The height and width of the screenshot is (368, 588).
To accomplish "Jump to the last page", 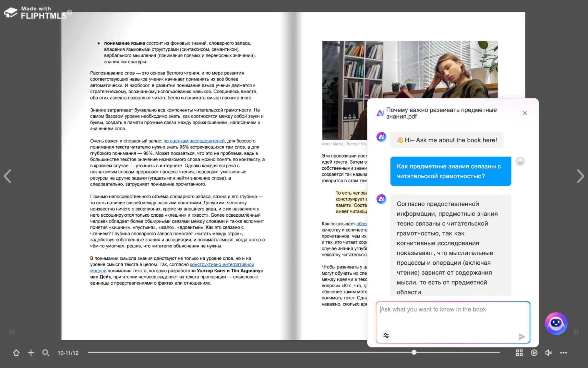I will (x=576, y=332).
